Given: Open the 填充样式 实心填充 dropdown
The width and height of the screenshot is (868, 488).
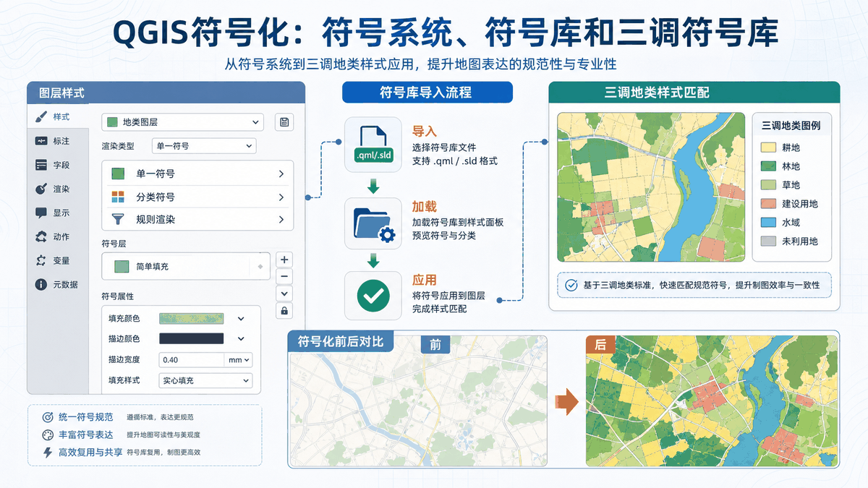Looking at the screenshot, I should (x=205, y=380).
